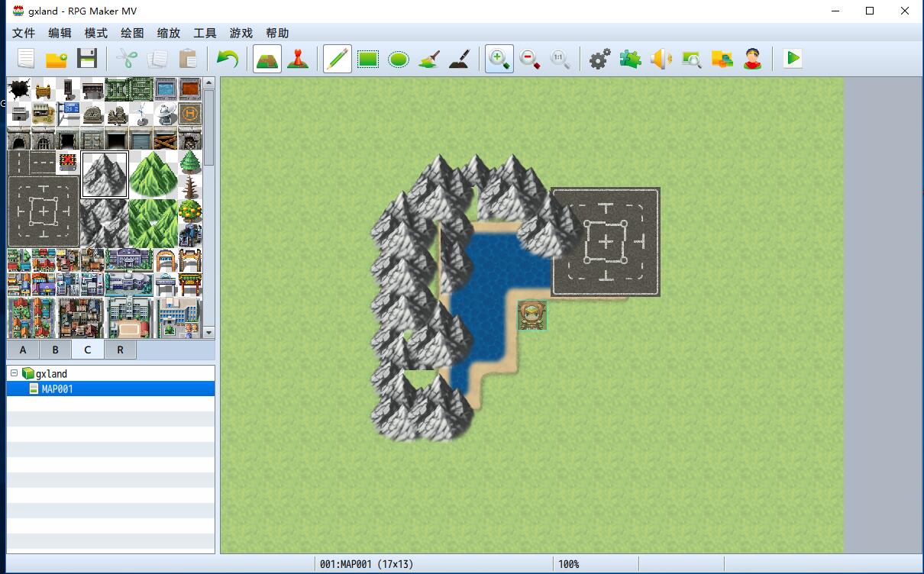Viewport: 924px width, 574px height.
Task: Zoom out of the map
Action: click(530, 59)
